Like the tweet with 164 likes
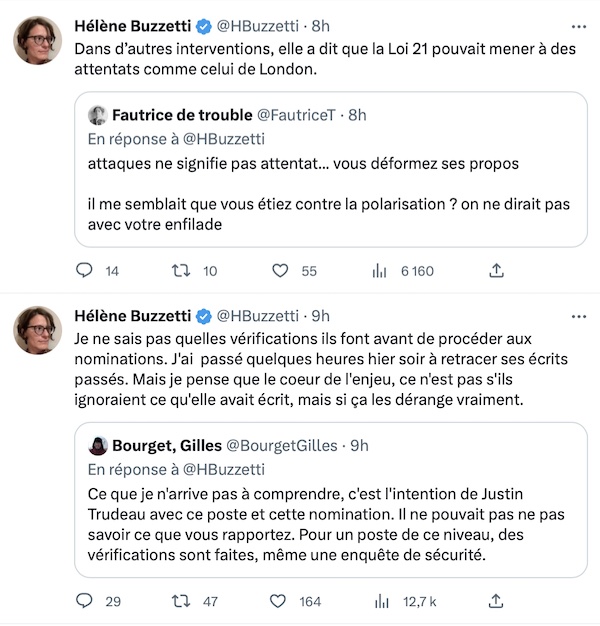The width and height of the screenshot is (600, 626). (x=278, y=601)
